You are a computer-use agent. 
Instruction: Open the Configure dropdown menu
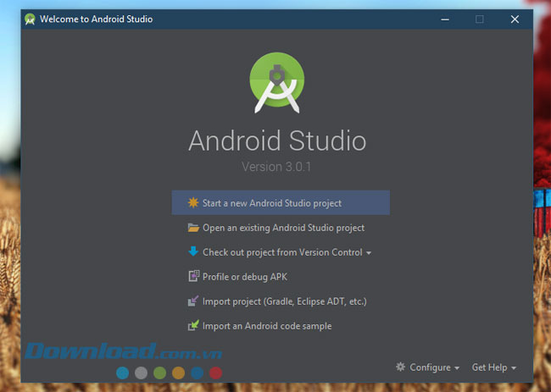coord(428,367)
